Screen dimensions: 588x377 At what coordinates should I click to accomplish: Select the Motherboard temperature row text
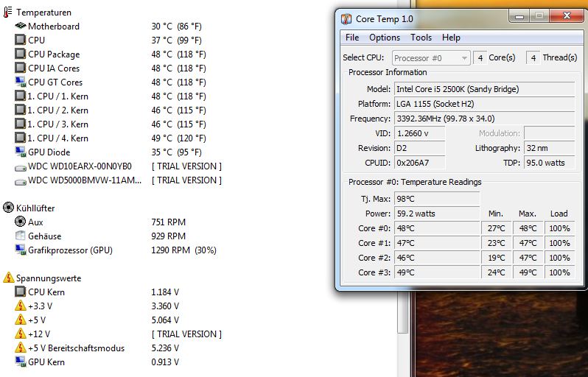(54, 27)
